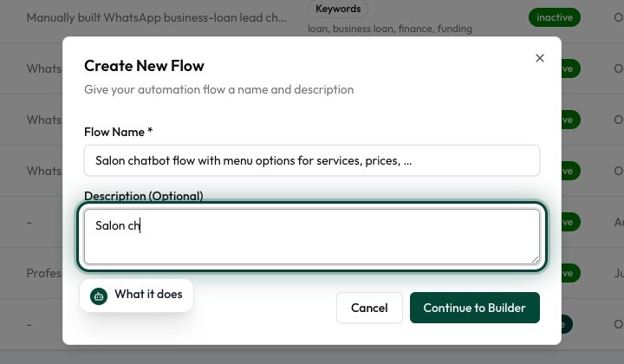Continue to Builder
The height and width of the screenshot is (364, 624).
[475, 308]
